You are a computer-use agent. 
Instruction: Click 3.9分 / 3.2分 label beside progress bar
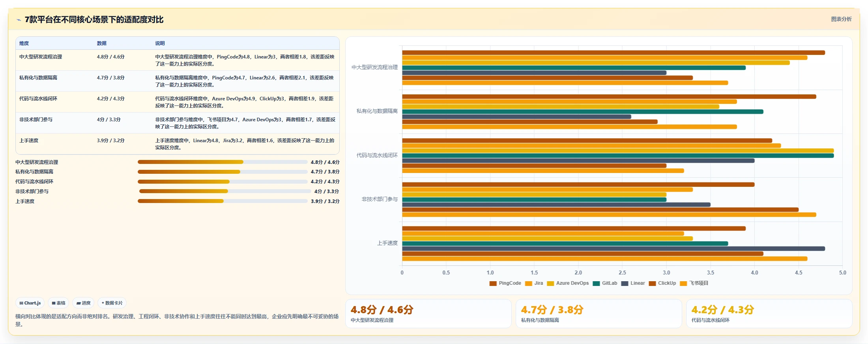pos(325,201)
